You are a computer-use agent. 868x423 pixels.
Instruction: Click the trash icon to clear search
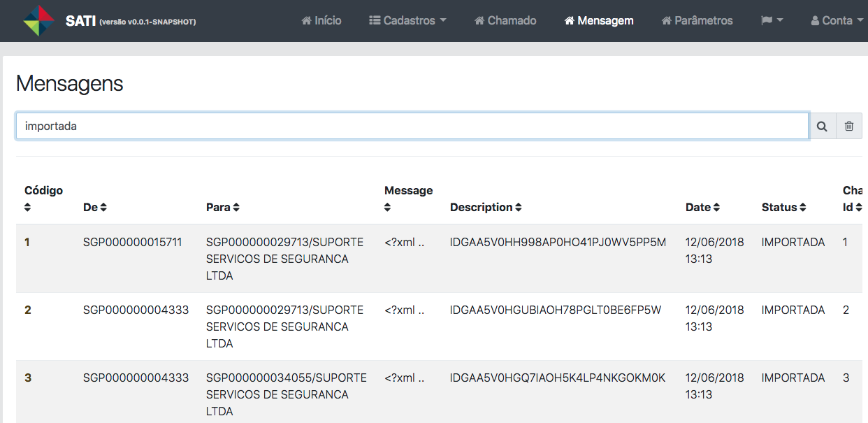849,127
